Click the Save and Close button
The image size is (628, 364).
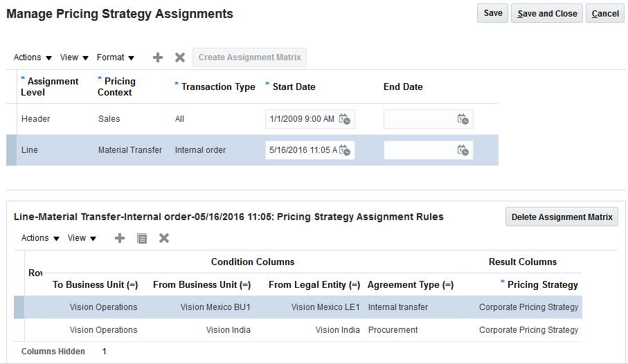pyautogui.click(x=547, y=14)
